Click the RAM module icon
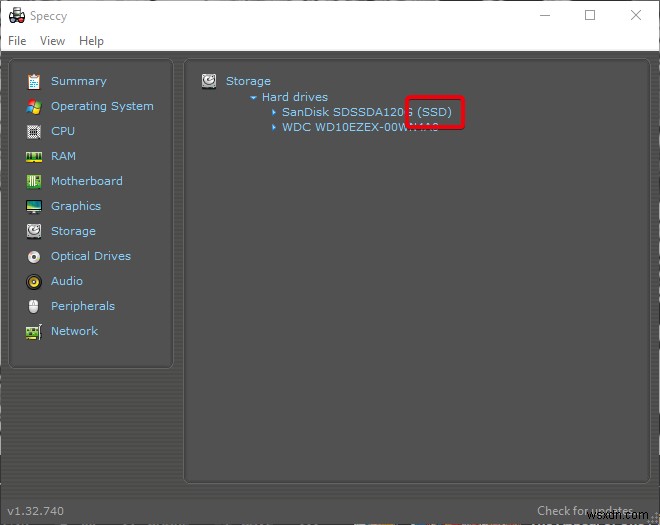Image resolution: width=660 pixels, height=525 pixels. (x=34, y=157)
